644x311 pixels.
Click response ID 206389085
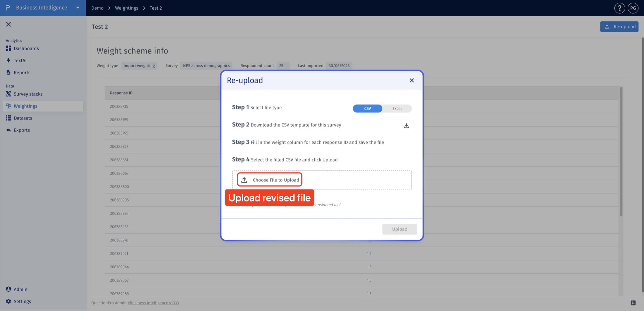point(119,293)
